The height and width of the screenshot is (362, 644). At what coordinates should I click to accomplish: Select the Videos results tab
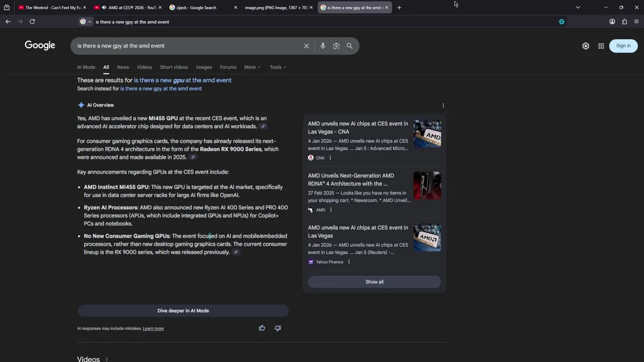pos(144,67)
